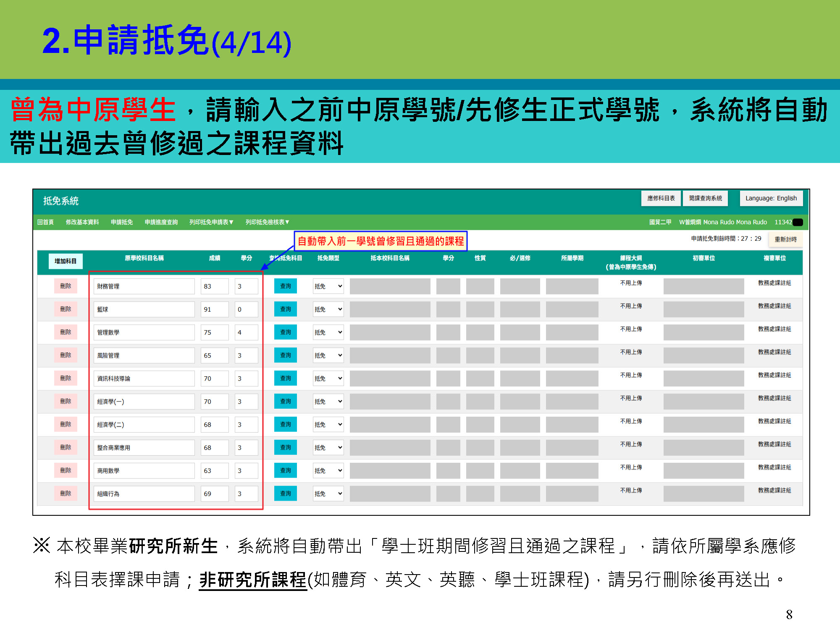Open 抵免類型 dropdown for 風險管理 row
Viewport: 840px width, 630px height.
click(328, 355)
